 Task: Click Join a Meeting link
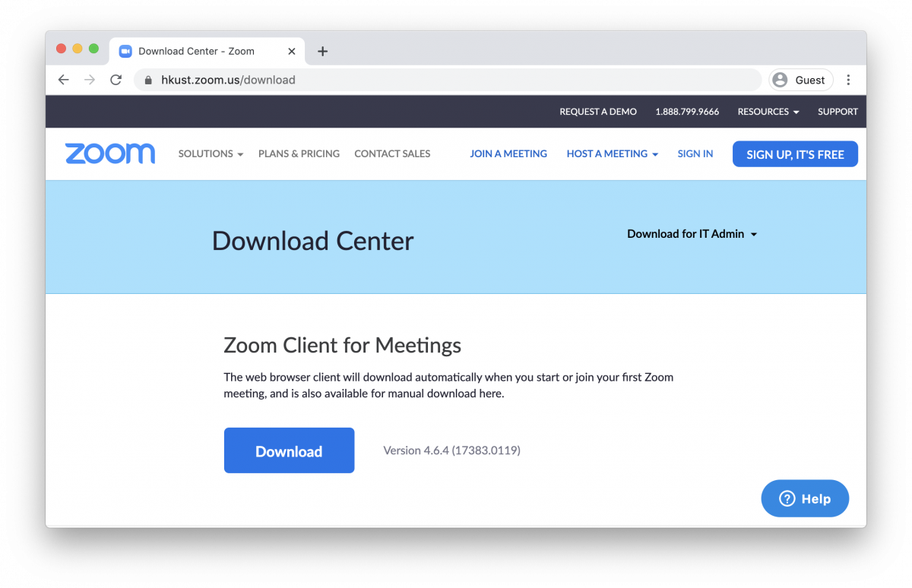[x=508, y=153]
